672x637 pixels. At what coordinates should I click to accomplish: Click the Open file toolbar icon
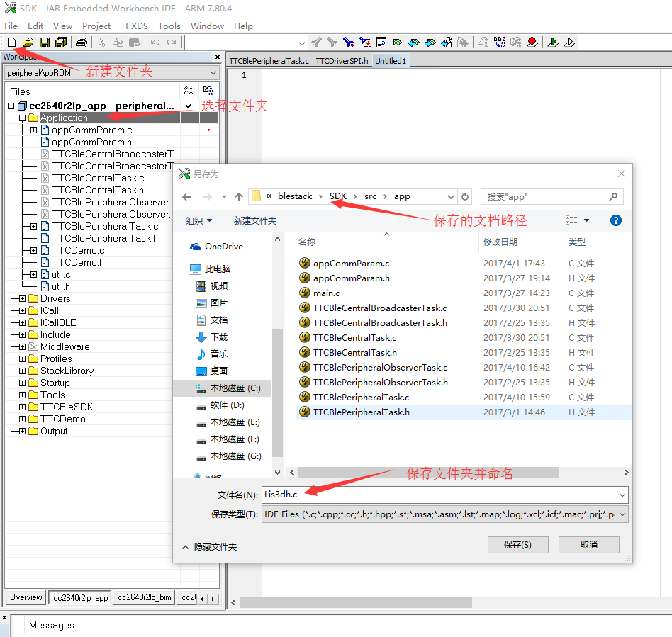(x=28, y=43)
